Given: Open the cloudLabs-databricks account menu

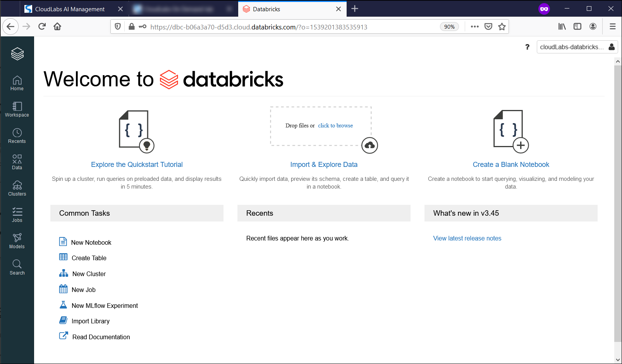Looking at the screenshot, I should click(577, 47).
